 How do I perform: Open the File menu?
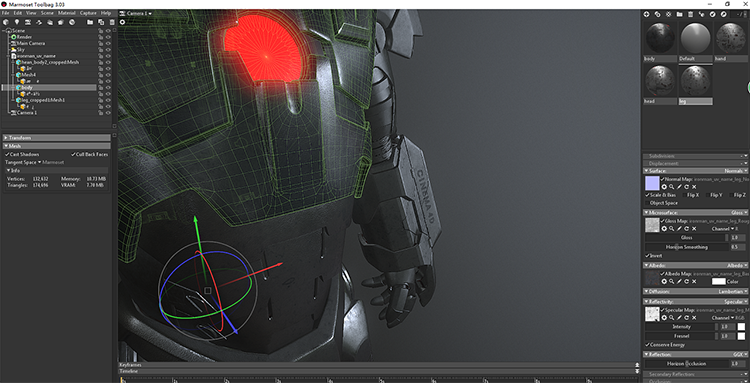pos(6,13)
